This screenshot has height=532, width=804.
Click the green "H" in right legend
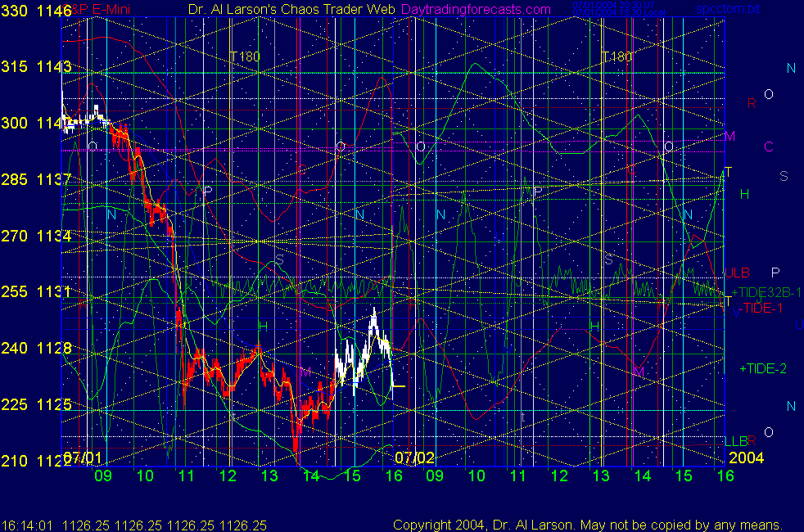744,194
